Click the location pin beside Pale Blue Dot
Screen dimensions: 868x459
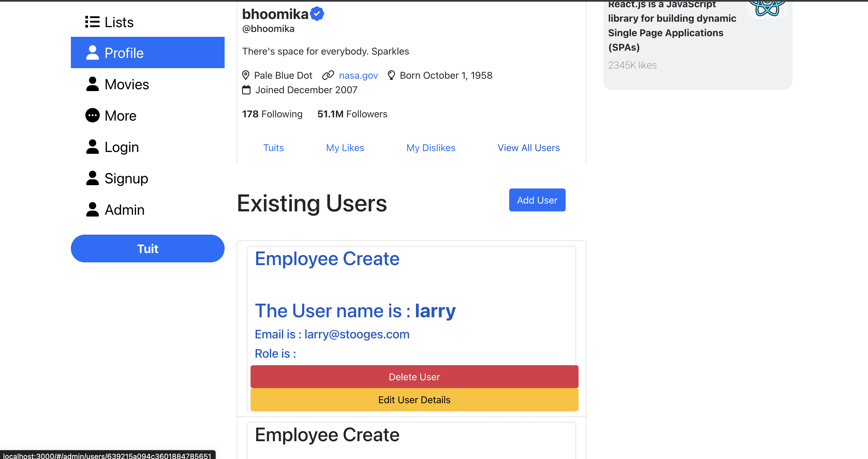coord(246,75)
